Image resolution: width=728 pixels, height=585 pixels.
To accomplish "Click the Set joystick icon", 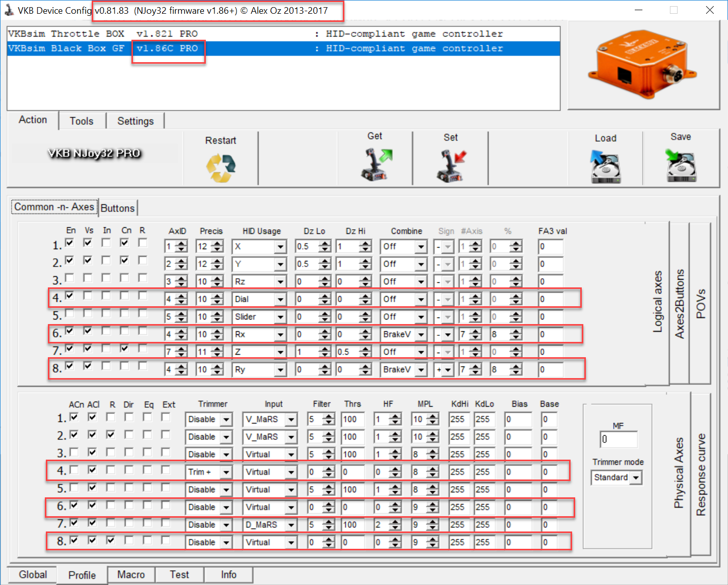I will [x=451, y=165].
